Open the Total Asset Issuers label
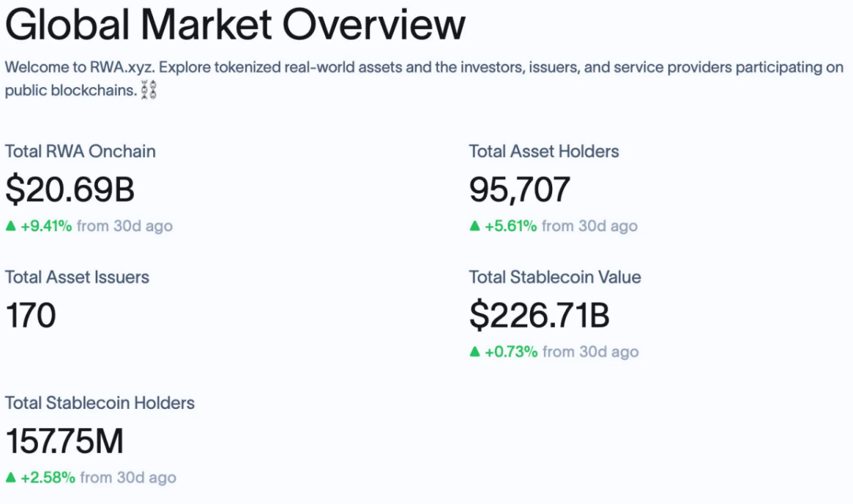The image size is (853, 504). [x=77, y=277]
